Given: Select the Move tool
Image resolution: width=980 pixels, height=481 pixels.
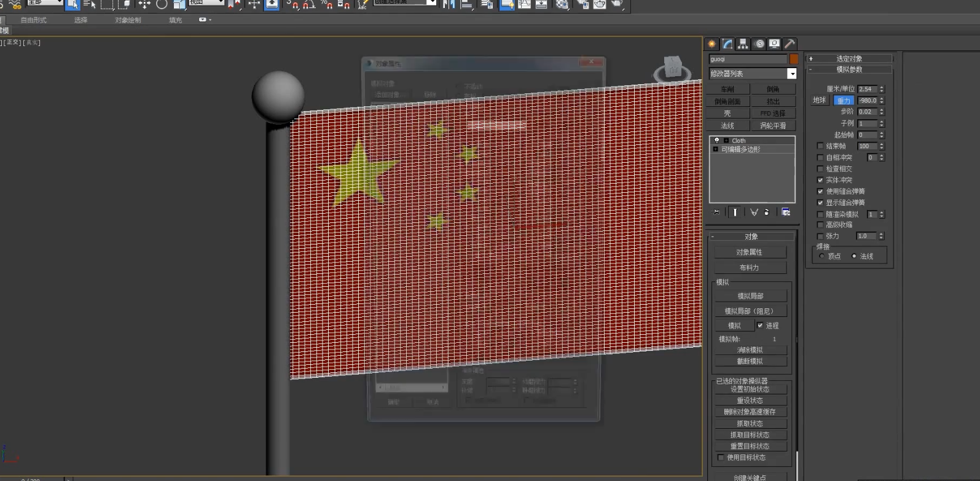Looking at the screenshot, I should click(144, 4).
